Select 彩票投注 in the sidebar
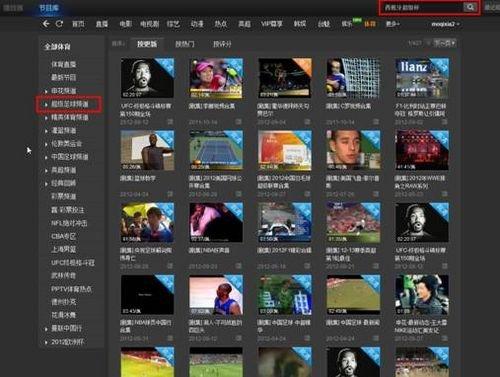Image resolution: width=500 pixels, height=377 pixels. point(68,210)
